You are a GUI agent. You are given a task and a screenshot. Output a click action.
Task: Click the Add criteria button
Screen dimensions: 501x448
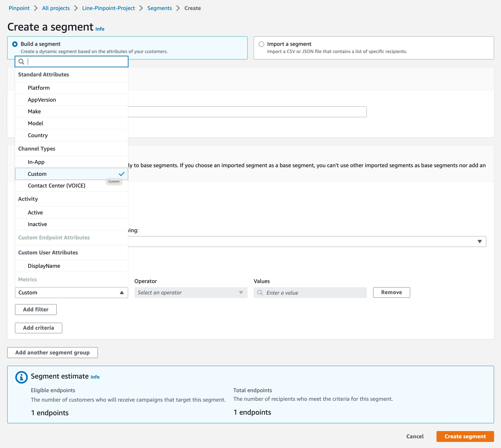coord(38,328)
